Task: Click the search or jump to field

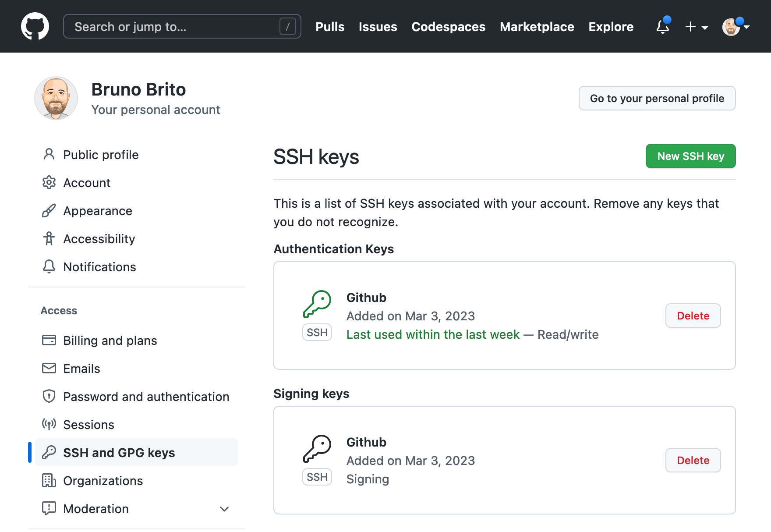Action: click(182, 26)
